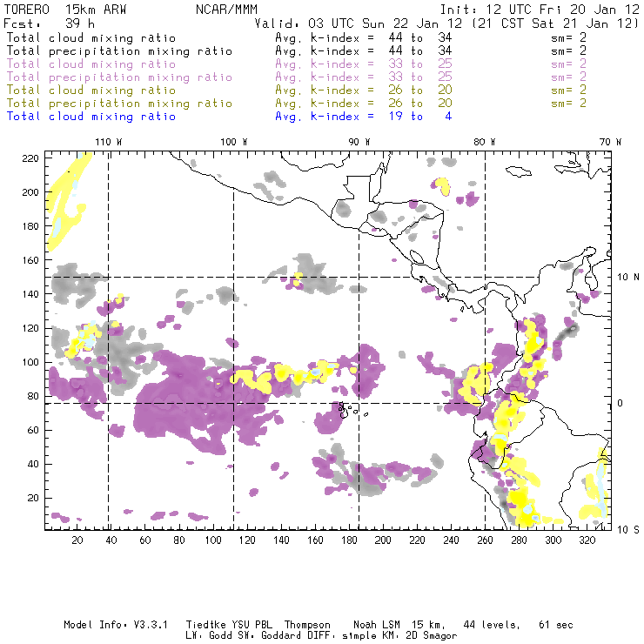Click the '80 W' longitude label
644x644 pixels.
485,142
